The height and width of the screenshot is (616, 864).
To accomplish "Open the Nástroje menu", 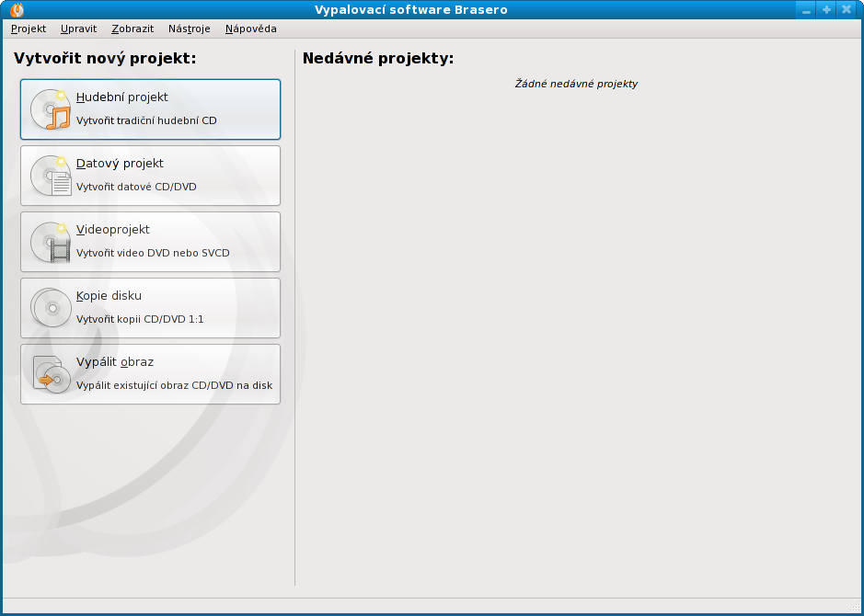I will (x=189, y=29).
